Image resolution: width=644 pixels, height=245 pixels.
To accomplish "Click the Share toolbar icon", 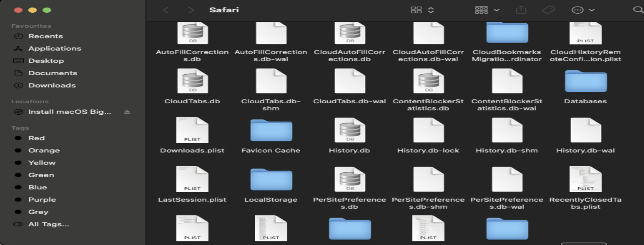I will pyautogui.click(x=521, y=10).
